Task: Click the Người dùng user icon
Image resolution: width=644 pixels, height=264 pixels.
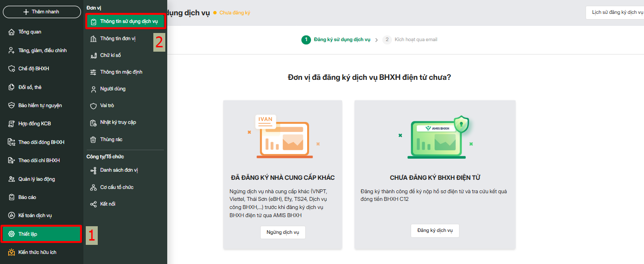Action: [93, 89]
